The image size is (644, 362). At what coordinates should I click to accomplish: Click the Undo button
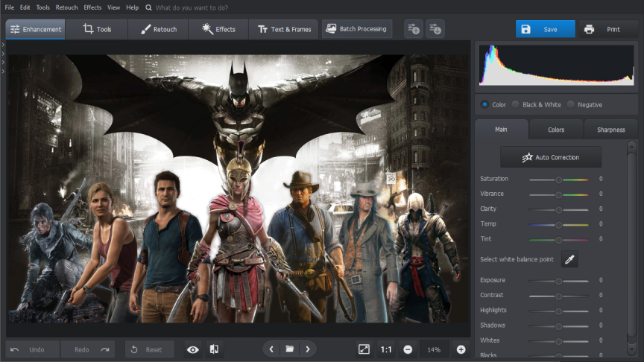pos(33,349)
